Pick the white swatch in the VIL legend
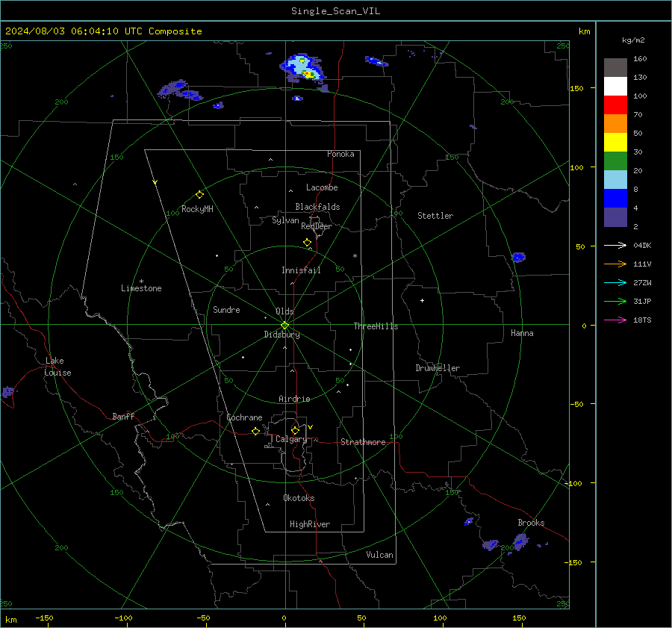Viewport: 672px width, 628px height. pos(615,87)
